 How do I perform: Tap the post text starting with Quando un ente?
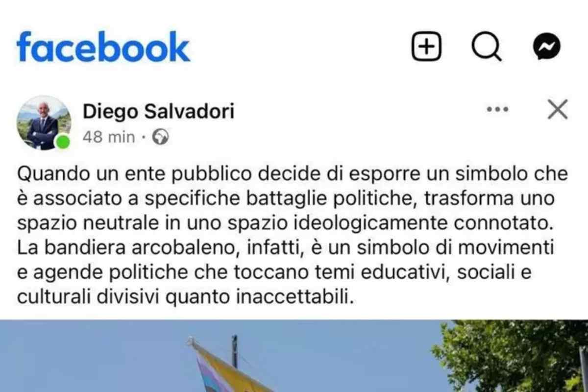click(293, 235)
